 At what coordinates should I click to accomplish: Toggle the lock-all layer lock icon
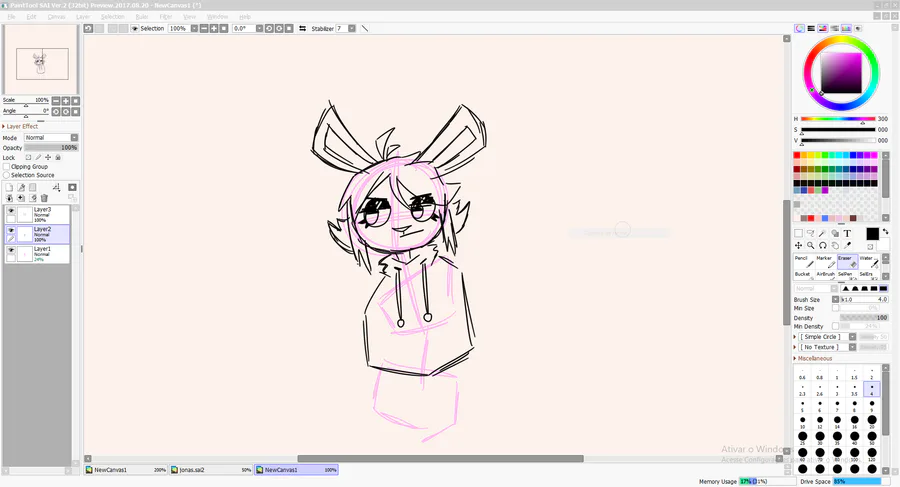58,157
